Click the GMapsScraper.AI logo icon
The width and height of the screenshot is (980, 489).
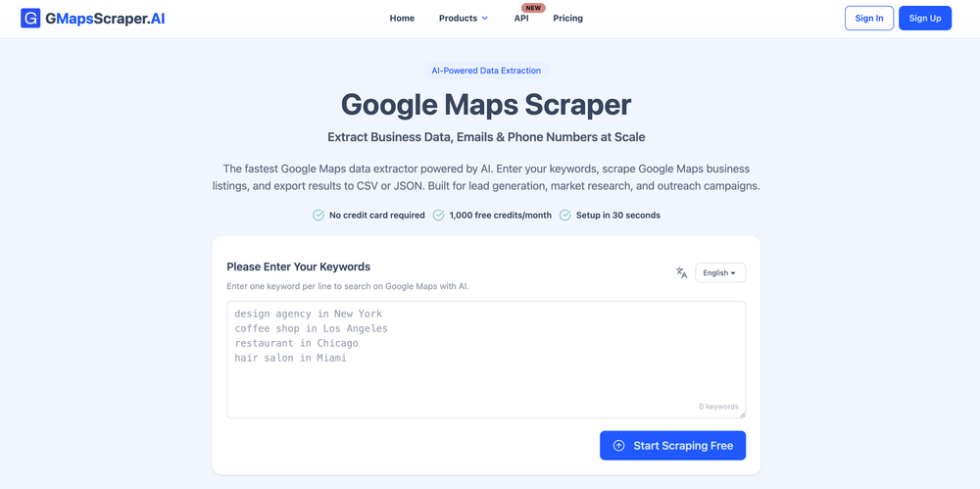[30, 19]
